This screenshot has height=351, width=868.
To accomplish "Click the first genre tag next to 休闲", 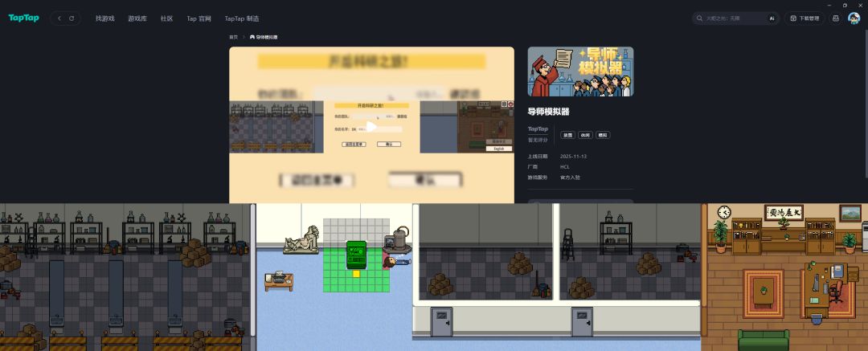I will pyautogui.click(x=567, y=135).
